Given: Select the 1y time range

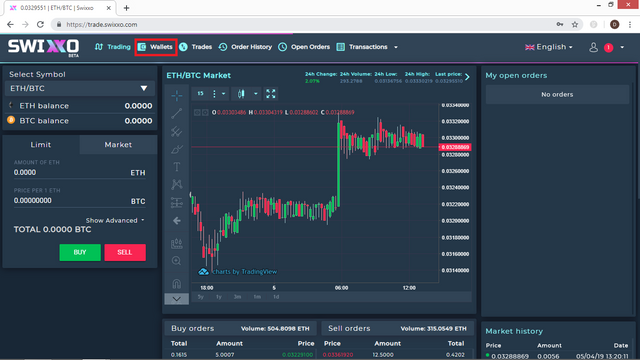Looking at the screenshot, I should click(x=219, y=297).
